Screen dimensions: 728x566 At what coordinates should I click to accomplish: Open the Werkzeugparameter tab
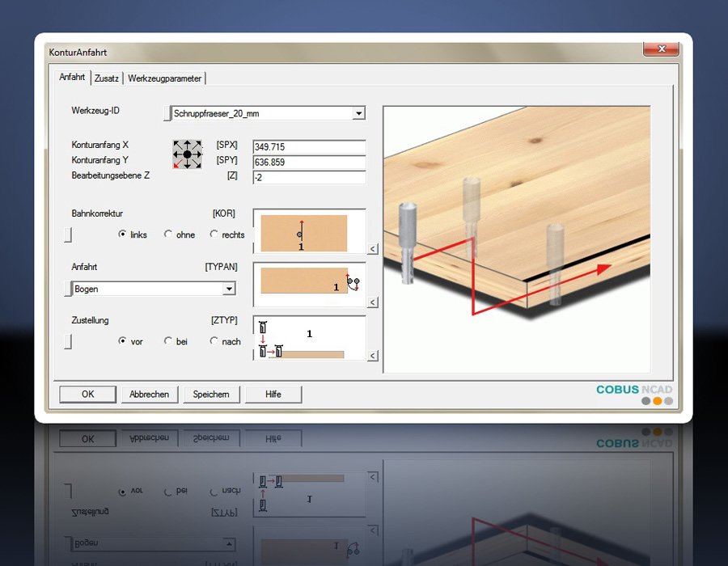pyautogui.click(x=164, y=78)
